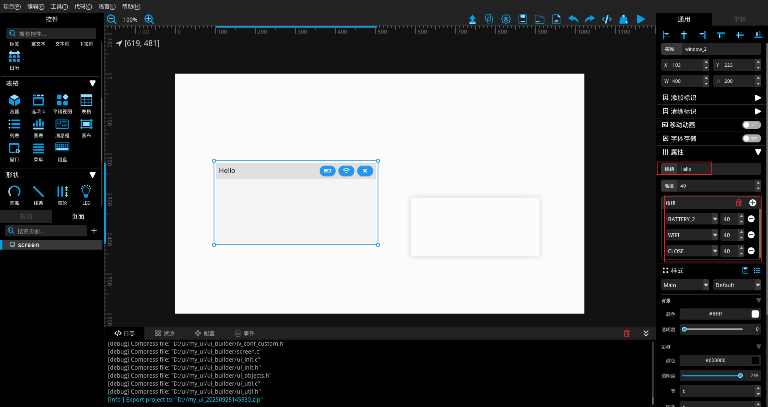Click the close X button in Hello window
The height and width of the screenshot is (407, 768).
(x=365, y=170)
